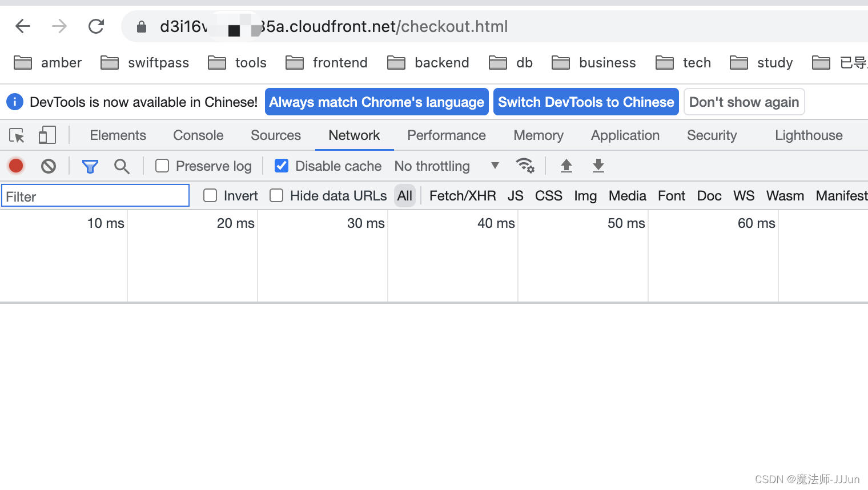Filter requests by Font
Viewport: 868px width, 490px height.
672,196
